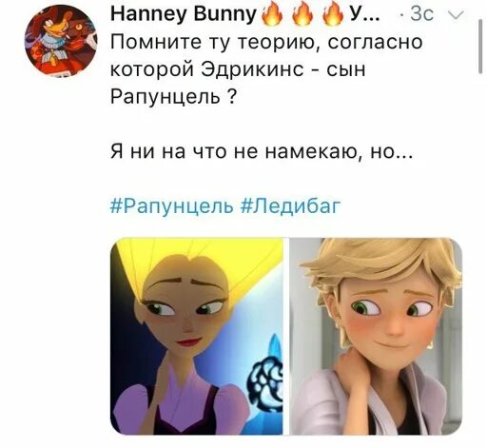The width and height of the screenshot is (487, 448).
Task: Click the Hanney Bunny username
Action: coord(184,14)
